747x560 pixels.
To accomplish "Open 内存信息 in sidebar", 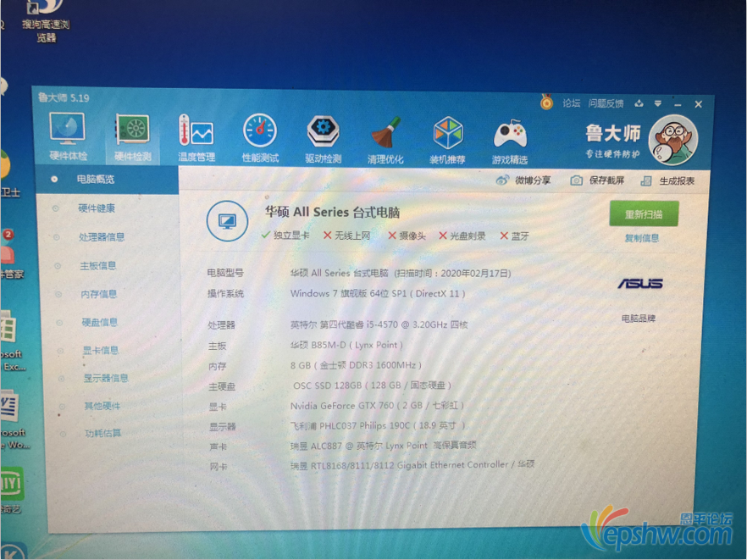I will point(99,294).
